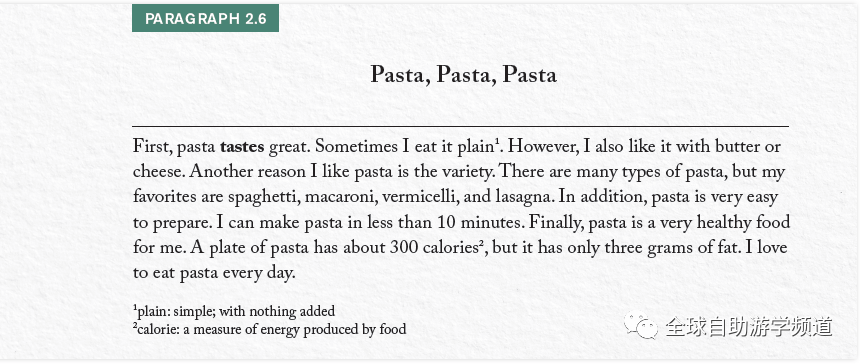The height and width of the screenshot is (364, 860).
Task: Click the superscript 1 after plain
Action: click(496, 143)
